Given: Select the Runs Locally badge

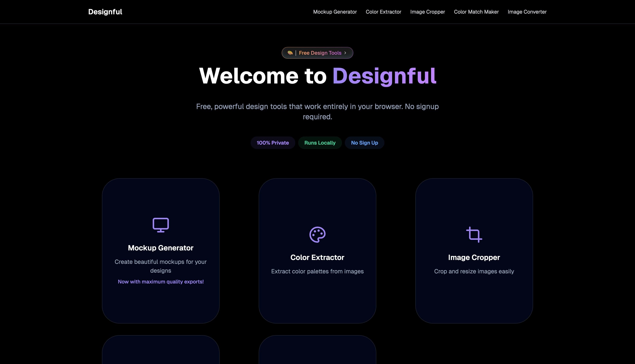Looking at the screenshot, I should (x=320, y=143).
